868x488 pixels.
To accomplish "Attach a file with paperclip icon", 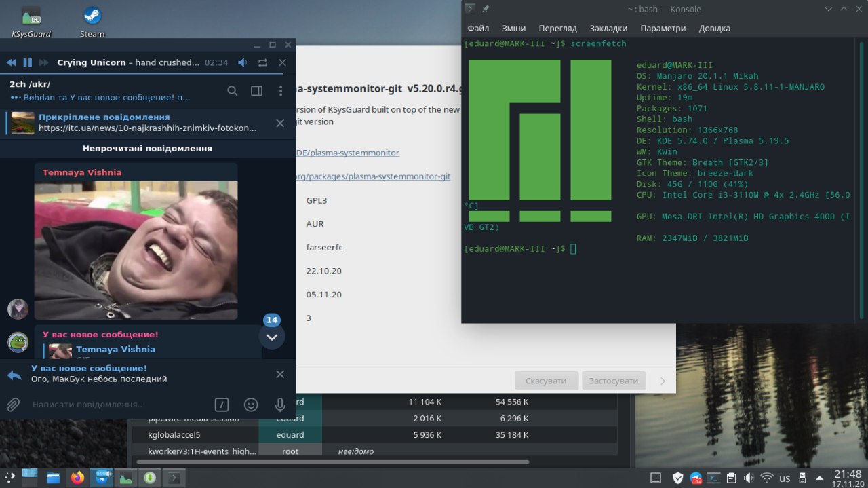I will coord(13,405).
